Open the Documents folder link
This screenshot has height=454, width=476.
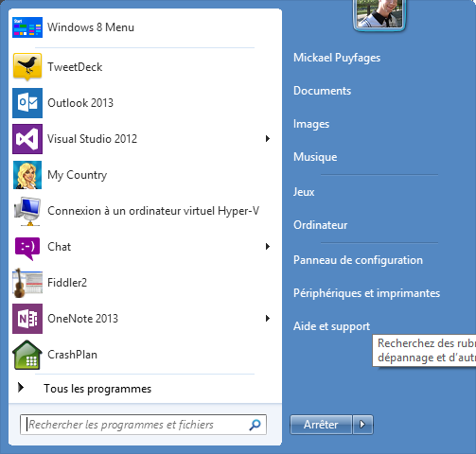[322, 91]
